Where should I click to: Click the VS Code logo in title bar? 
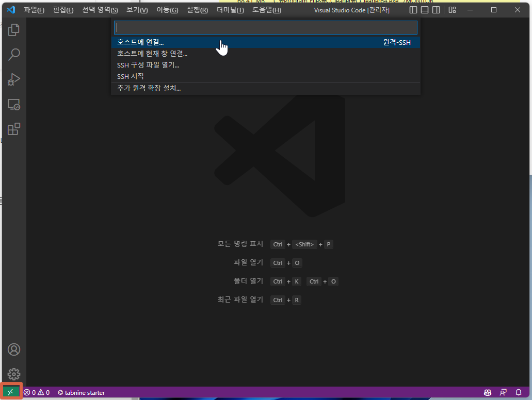(11, 10)
